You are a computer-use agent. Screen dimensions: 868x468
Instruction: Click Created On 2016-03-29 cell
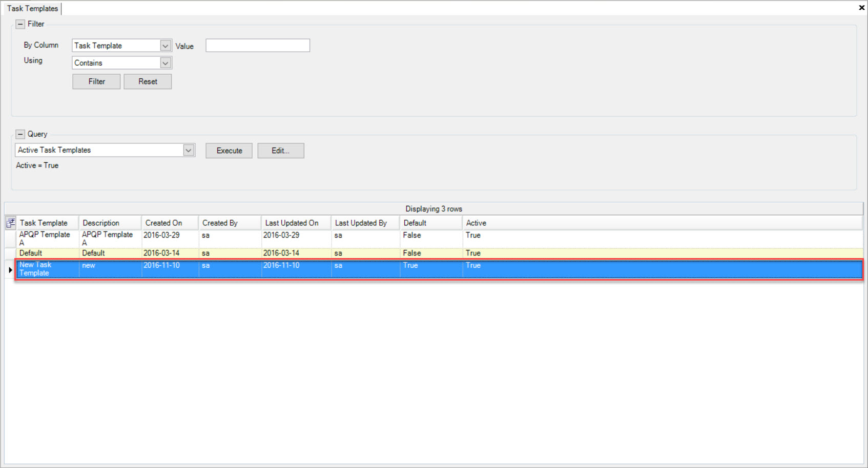[170, 239]
